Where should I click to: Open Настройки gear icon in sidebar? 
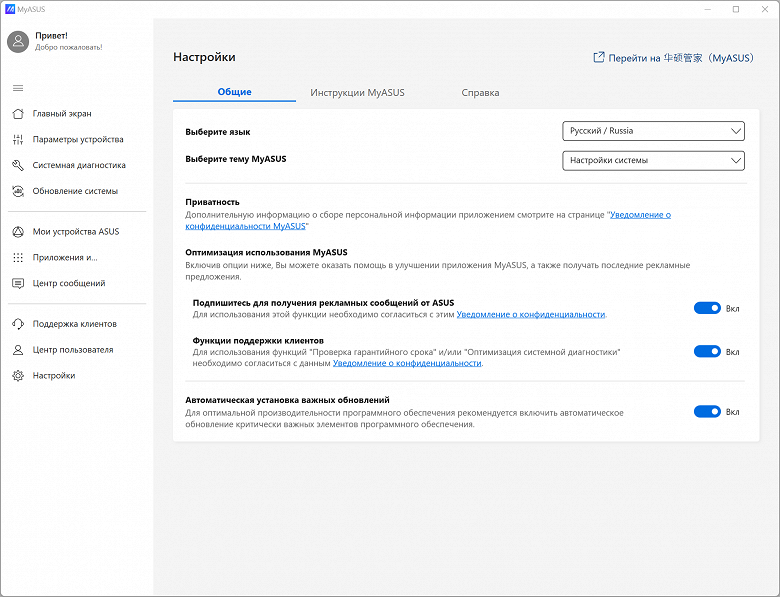point(18,376)
